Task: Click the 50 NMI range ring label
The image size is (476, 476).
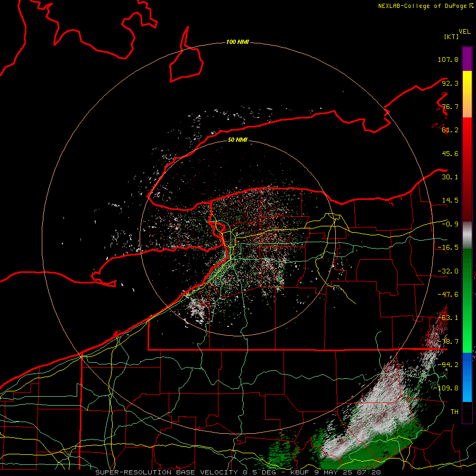Action: [x=237, y=140]
